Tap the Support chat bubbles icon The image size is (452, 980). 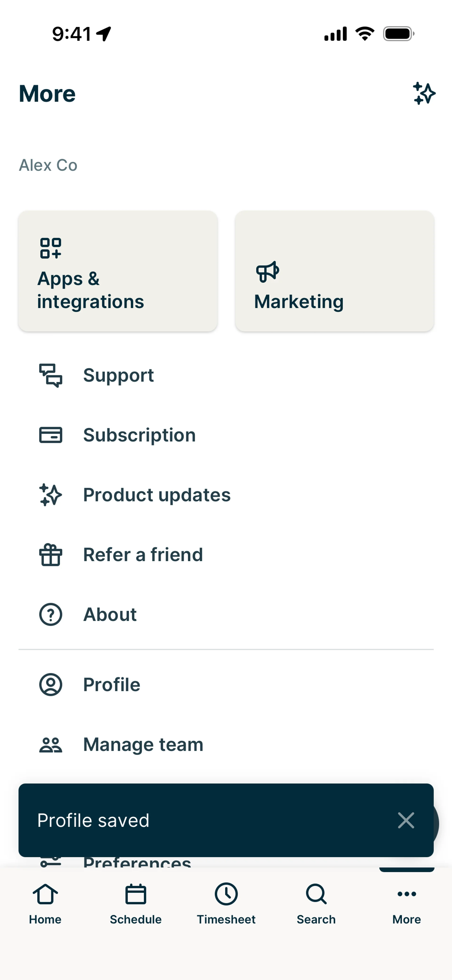click(x=51, y=376)
